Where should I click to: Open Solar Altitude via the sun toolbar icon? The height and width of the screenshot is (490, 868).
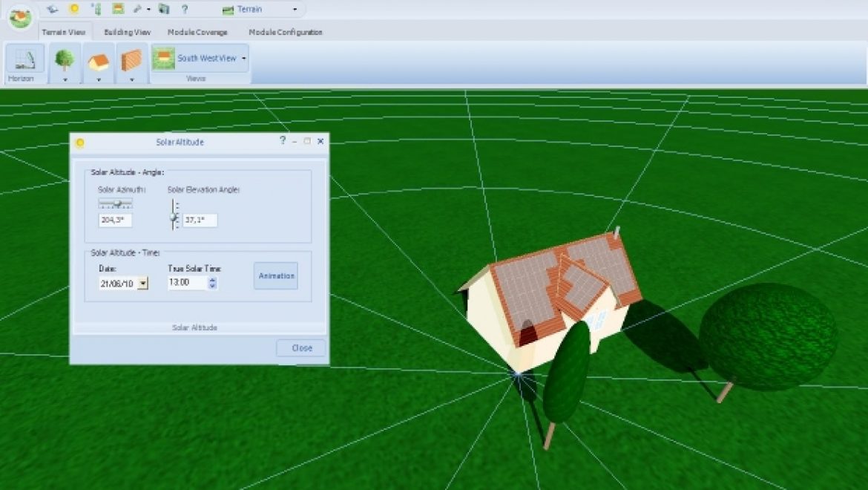click(x=73, y=9)
